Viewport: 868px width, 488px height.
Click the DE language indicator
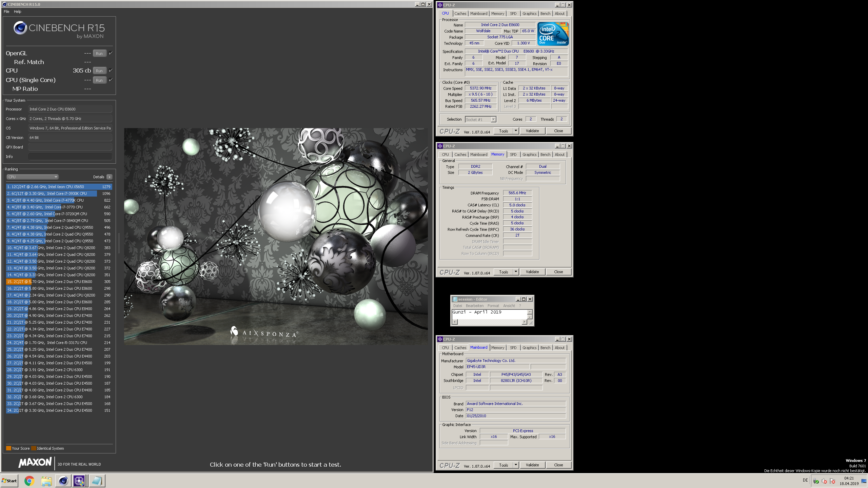pos(805,480)
